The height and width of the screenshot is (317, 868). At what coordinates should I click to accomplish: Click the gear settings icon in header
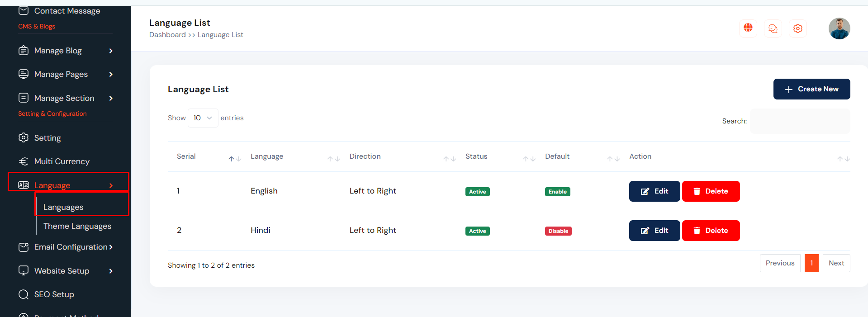pyautogui.click(x=798, y=28)
